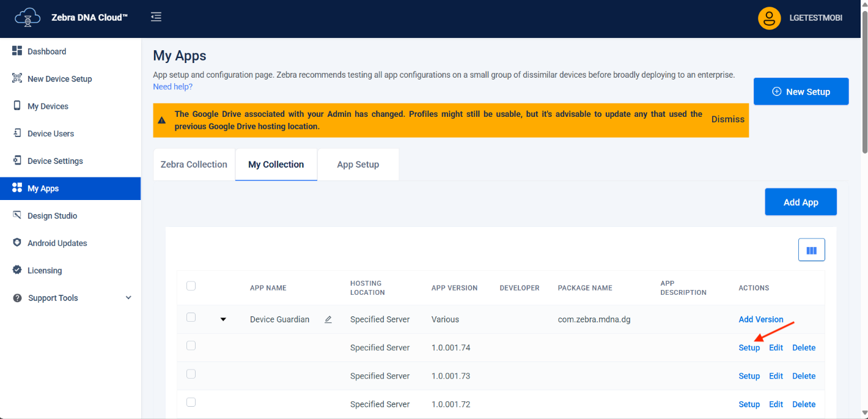
Task: Switch to the App Setup tab
Action: tap(358, 165)
